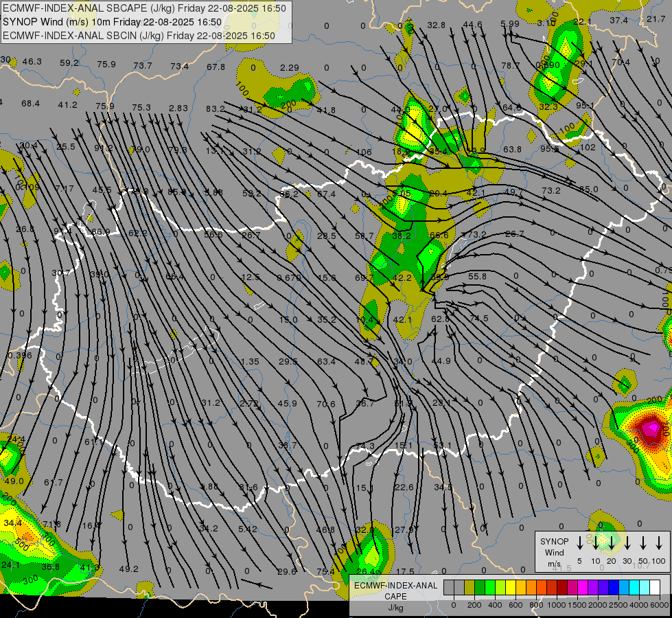Click the '61.7' value on the map
Screen dimensions: 672x618
coord(53,483)
